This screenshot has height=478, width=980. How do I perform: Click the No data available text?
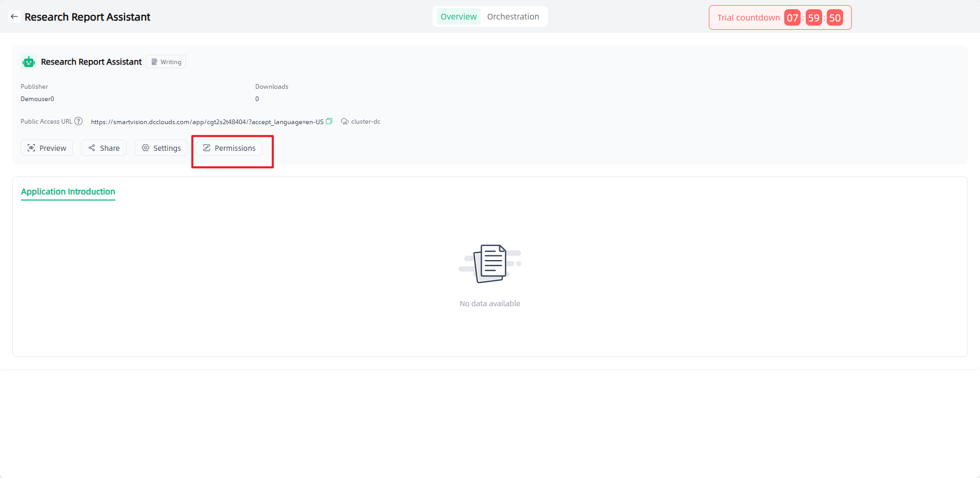pos(490,304)
